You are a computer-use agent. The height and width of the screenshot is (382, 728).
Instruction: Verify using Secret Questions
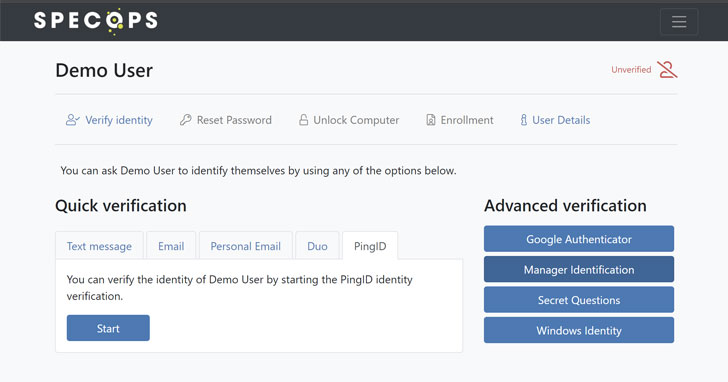(579, 300)
